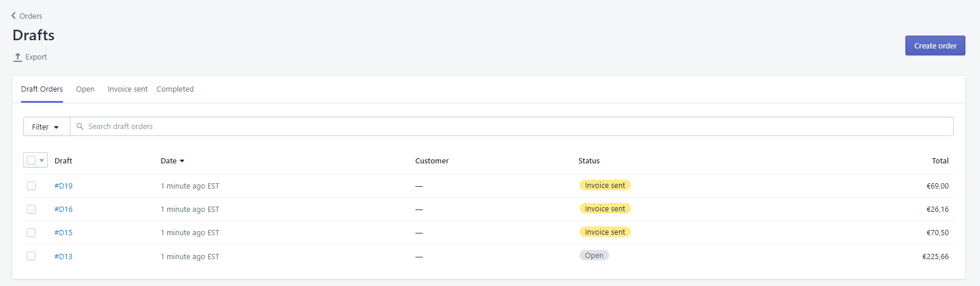
Task: Open the Filter dropdown
Action: click(x=46, y=127)
